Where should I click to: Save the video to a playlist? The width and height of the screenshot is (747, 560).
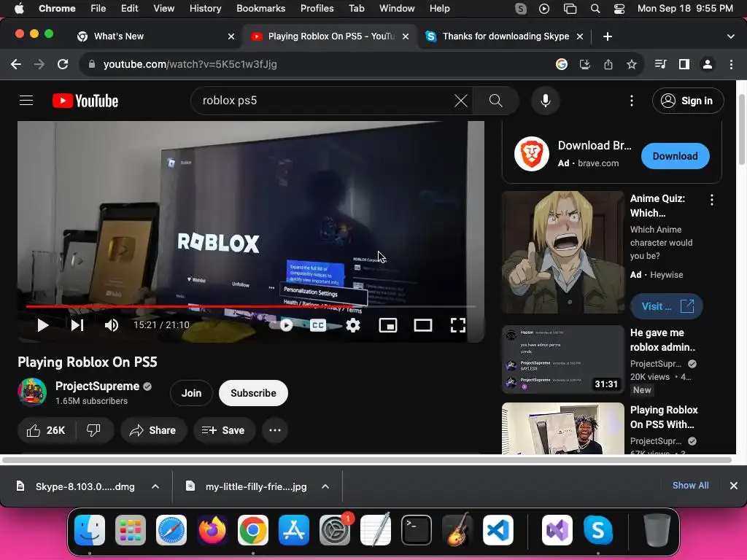pos(224,430)
